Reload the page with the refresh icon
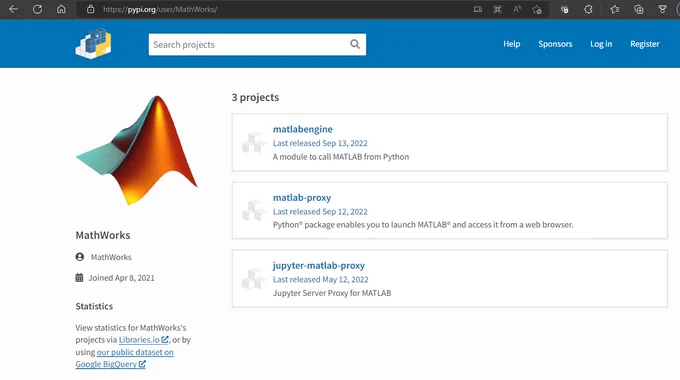 (37, 9)
